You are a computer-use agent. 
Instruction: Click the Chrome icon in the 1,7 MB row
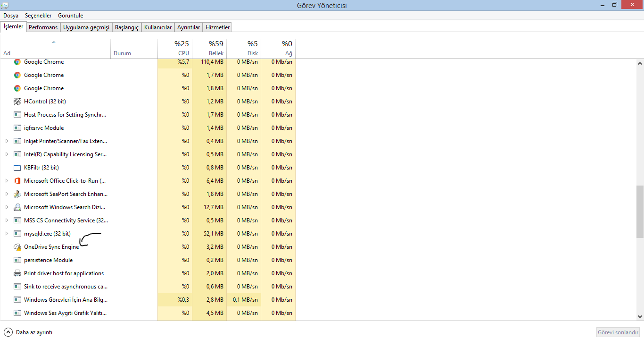pos(17,75)
